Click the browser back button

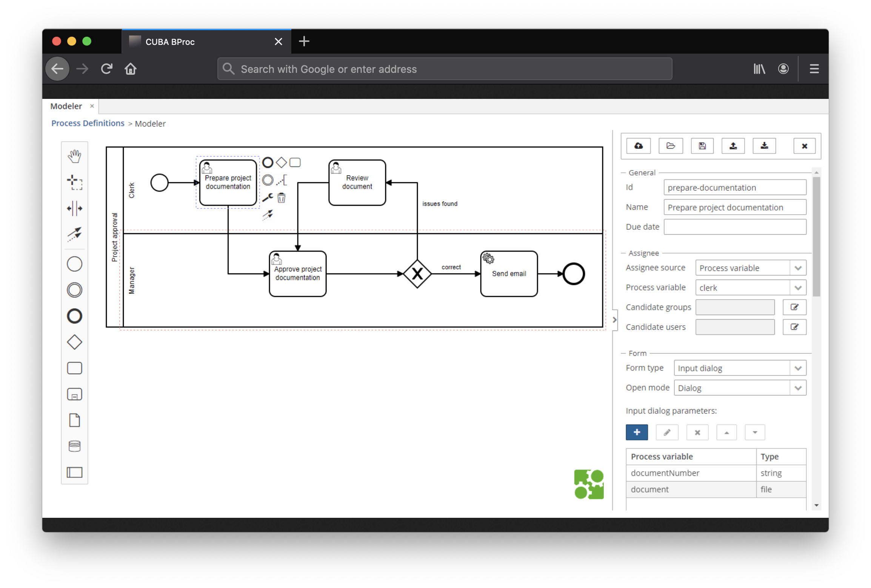[x=57, y=69]
